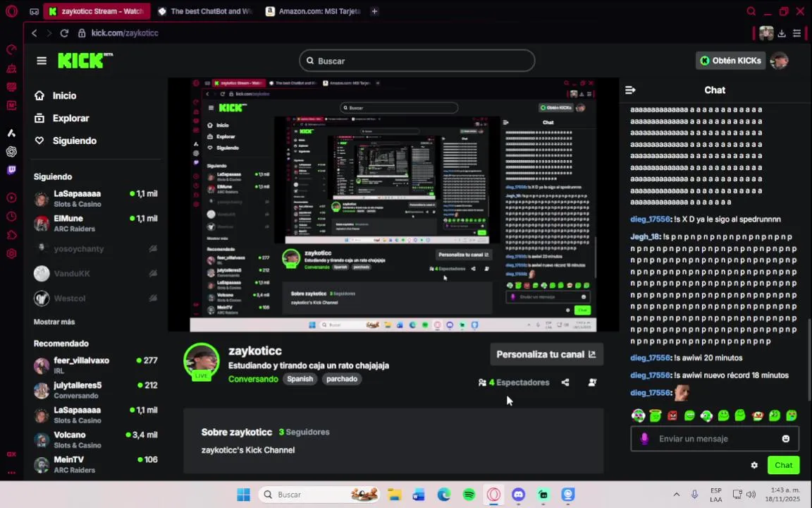Click the GX Corner icon near sidebar bottom
Screen dimensions: 812x508
[11, 454]
